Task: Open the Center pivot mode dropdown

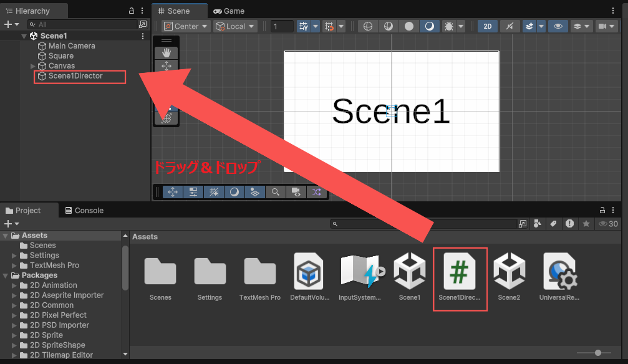Action: coord(186,26)
